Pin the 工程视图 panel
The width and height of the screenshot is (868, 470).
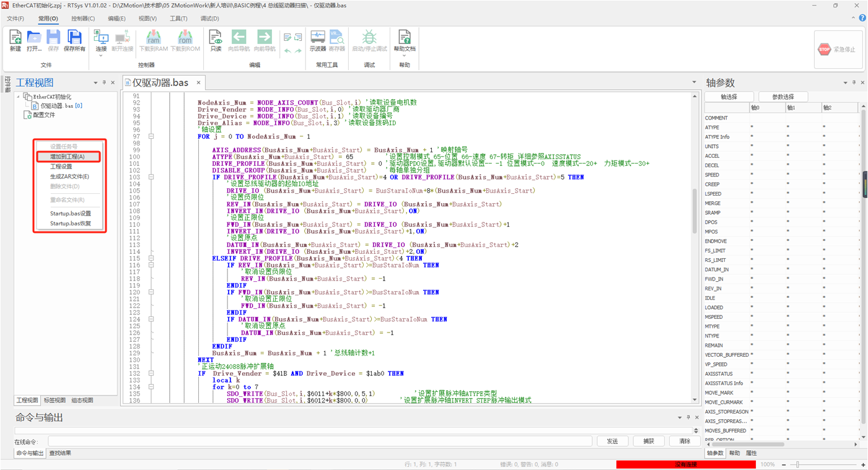[104, 82]
